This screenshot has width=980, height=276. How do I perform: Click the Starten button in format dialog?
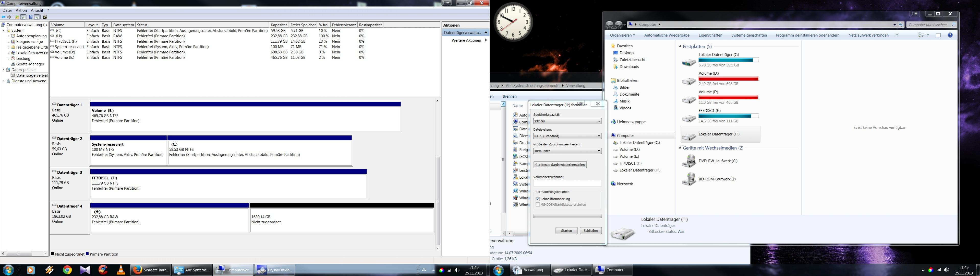pyautogui.click(x=566, y=230)
